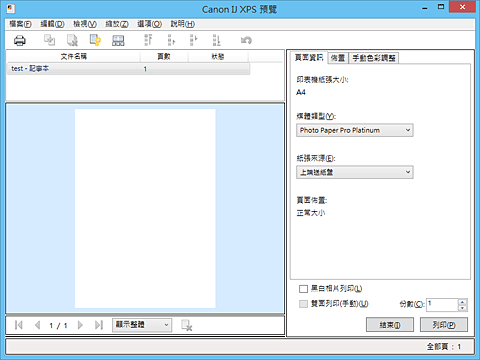This screenshot has width=480, height=360.
Task: Click the delete page icon beside the zoom dropdown
Action: coord(187,325)
